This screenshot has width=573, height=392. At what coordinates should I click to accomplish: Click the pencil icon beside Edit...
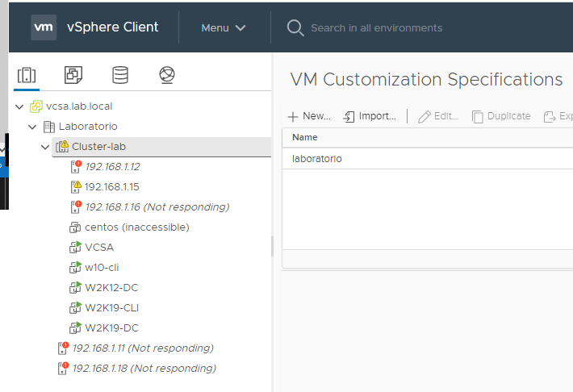click(x=425, y=117)
